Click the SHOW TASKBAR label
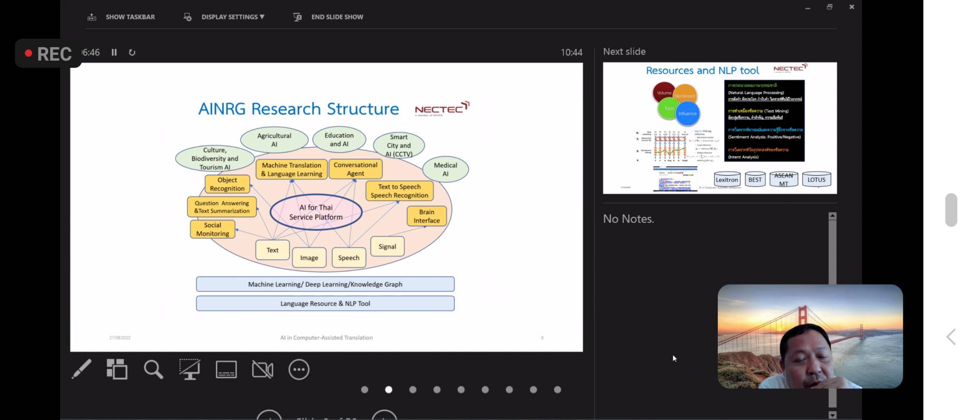This screenshot has height=420, width=980. (x=130, y=17)
